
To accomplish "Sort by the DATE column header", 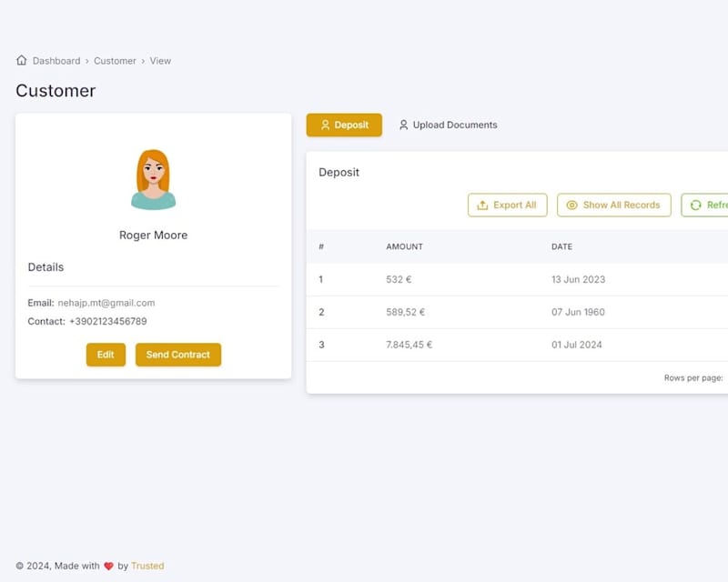I will click(x=561, y=247).
